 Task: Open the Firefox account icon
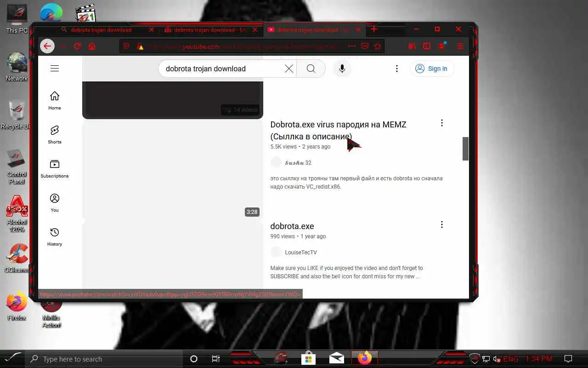[442, 46]
